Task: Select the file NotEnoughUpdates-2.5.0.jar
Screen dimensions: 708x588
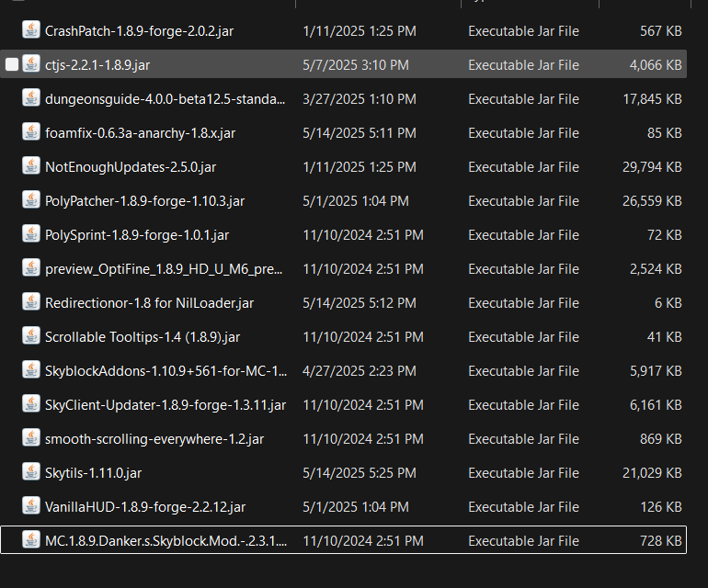Action: tap(131, 167)
